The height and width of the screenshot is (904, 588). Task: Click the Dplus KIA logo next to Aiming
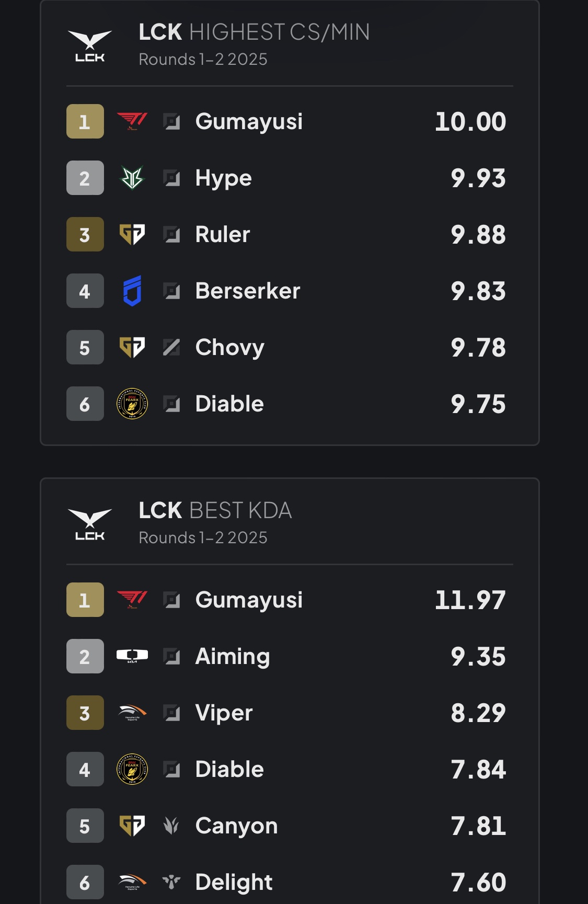tap(132, 656)
